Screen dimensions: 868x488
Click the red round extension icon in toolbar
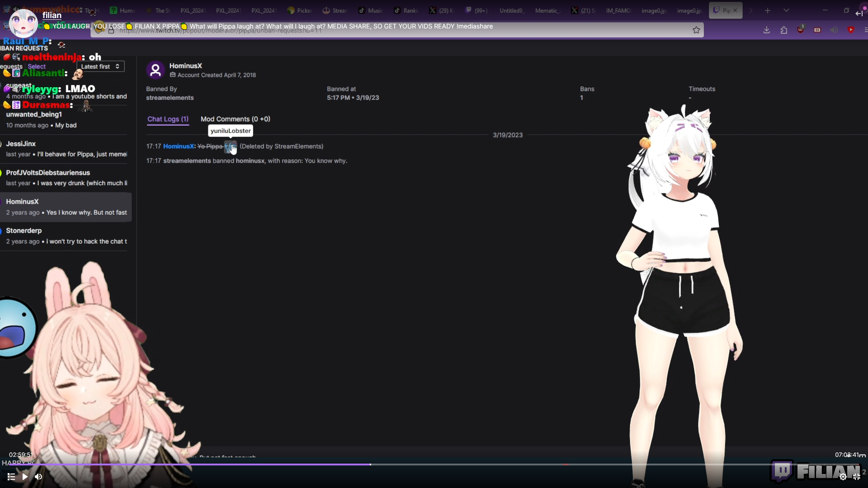tap(851, 30)
